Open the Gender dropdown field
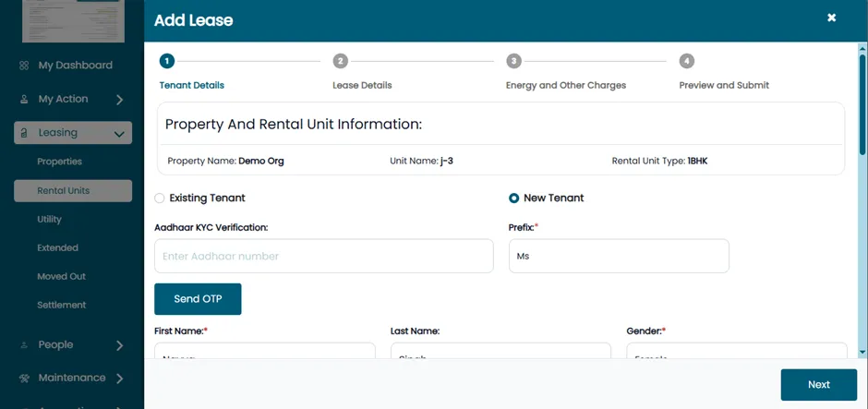 [x=737, y=351]
